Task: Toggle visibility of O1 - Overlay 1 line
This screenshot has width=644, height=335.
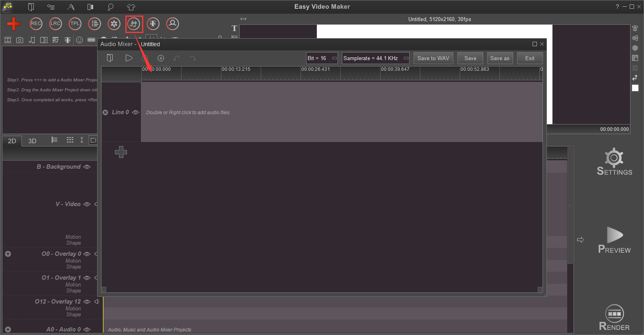Action: click(x=87, y=278)
